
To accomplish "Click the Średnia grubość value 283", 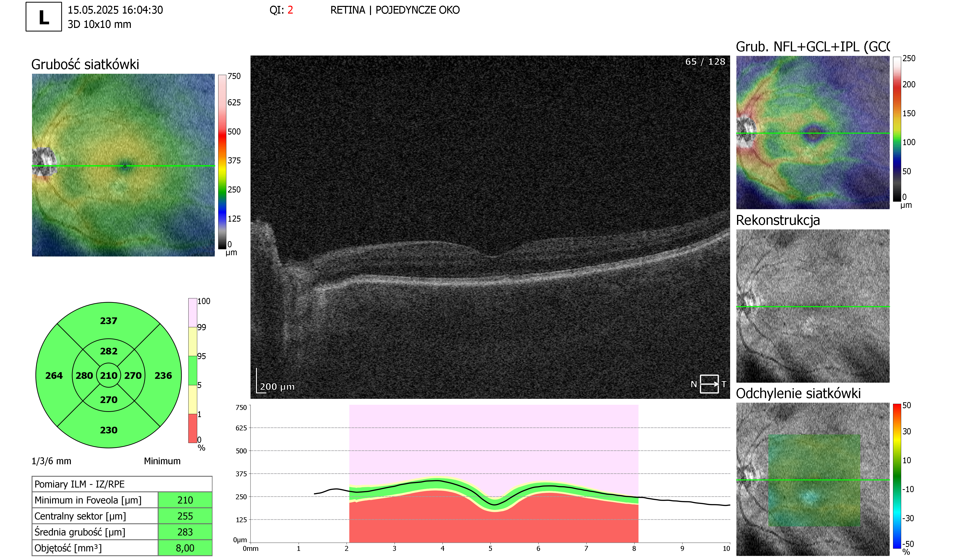I will click(185, 532).
